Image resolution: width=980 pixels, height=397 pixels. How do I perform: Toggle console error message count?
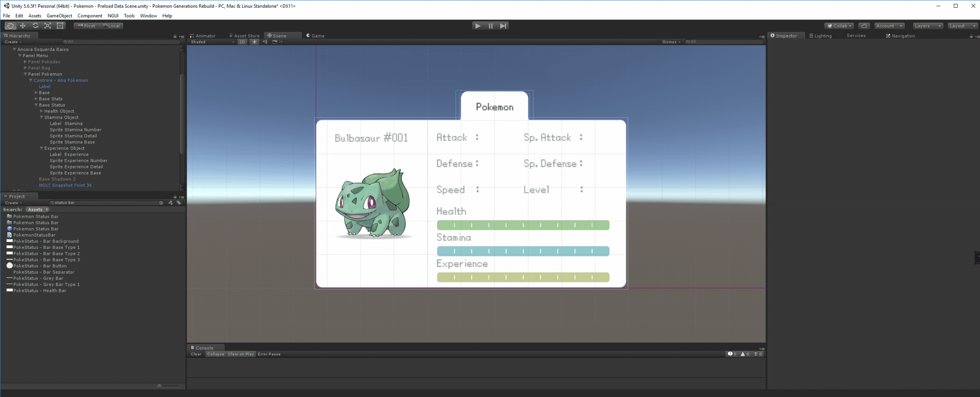(758, 354)
